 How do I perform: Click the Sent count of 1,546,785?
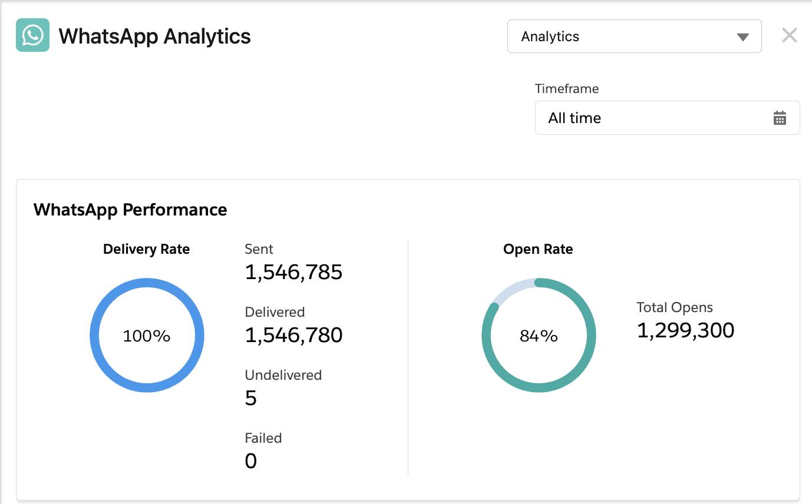pos(293,272)
